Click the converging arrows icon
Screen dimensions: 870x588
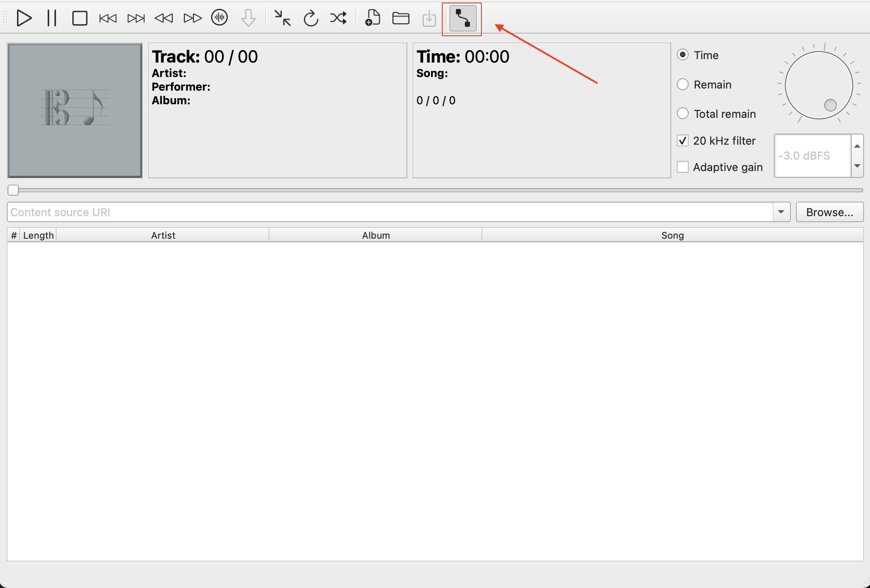[282, 18]
